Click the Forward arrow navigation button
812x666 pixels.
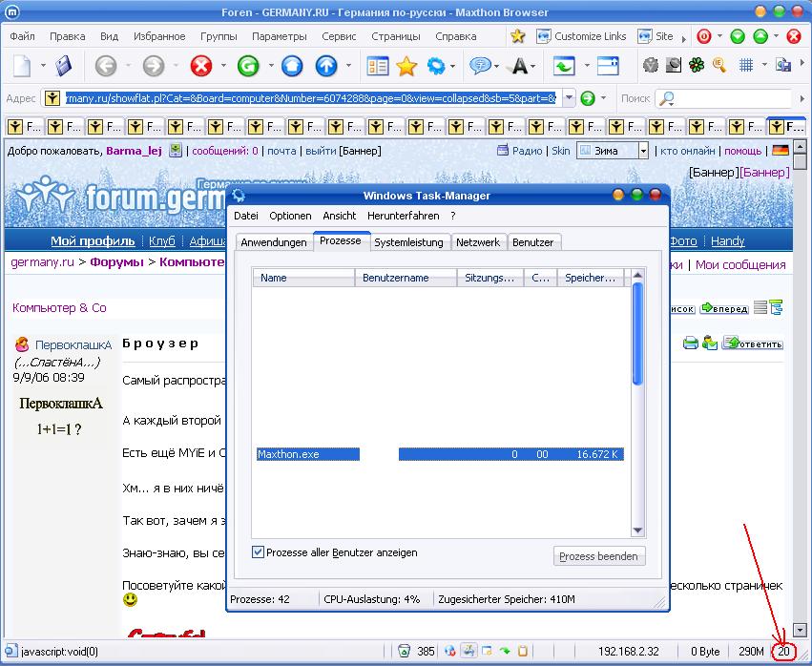[x=154, y=66]
